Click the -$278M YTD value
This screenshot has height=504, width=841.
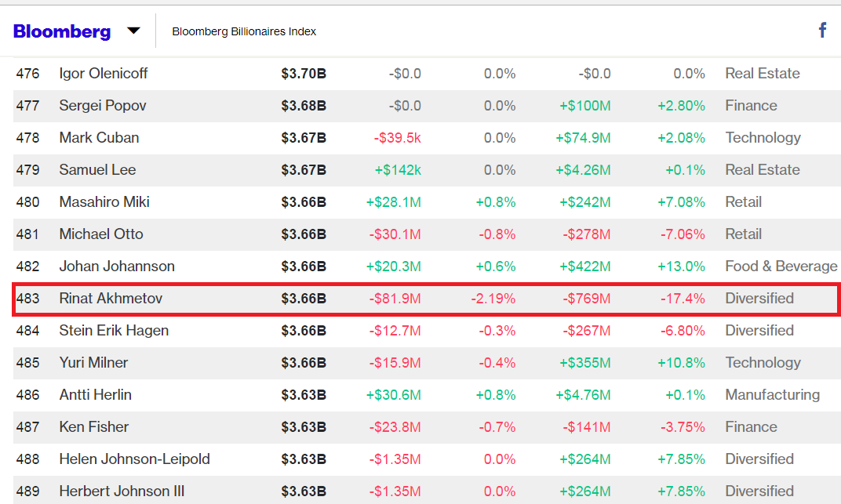point(586,234)
